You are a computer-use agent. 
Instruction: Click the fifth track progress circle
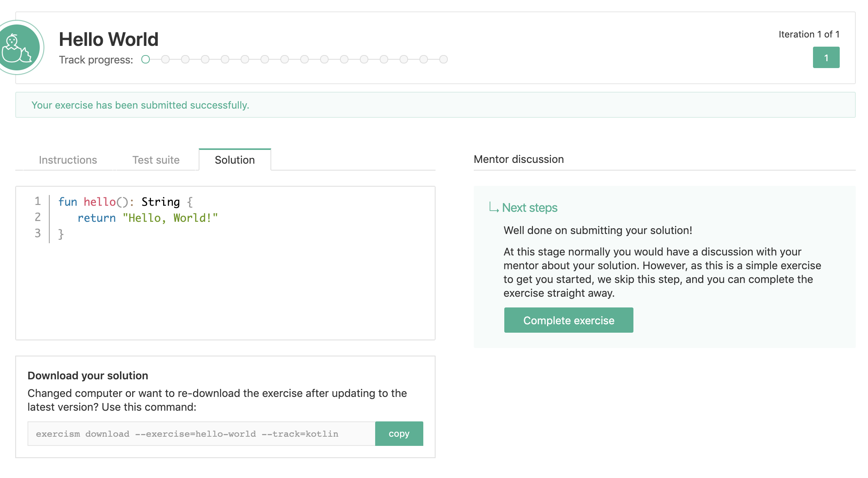tap(225, 59)
